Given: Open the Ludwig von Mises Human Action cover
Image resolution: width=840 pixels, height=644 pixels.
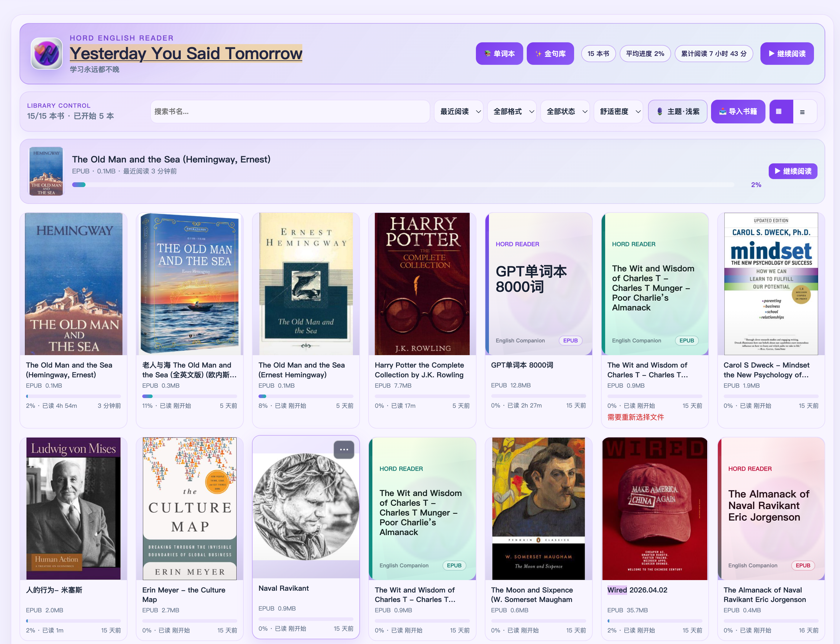Looking at the screenshot, I should click(74, 509).
